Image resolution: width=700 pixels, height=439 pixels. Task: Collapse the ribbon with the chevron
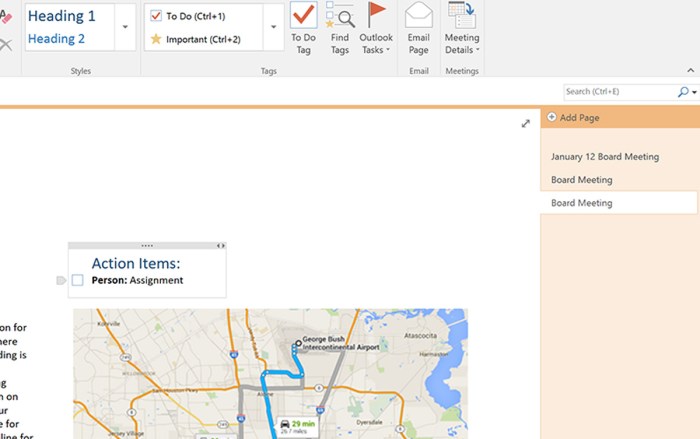coord(690,70)
